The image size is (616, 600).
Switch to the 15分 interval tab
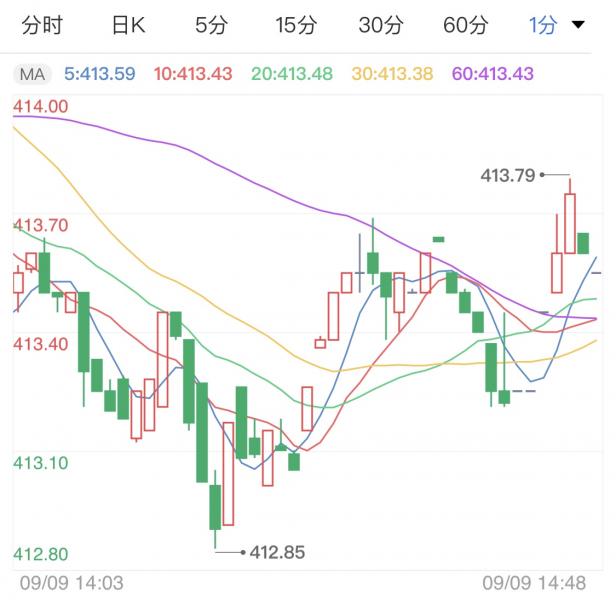coord(295,26)
